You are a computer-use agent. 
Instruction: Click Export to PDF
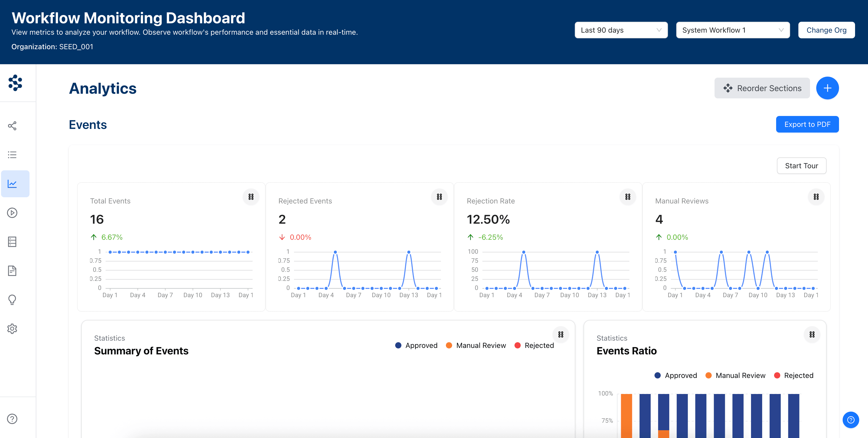(807, 124)
